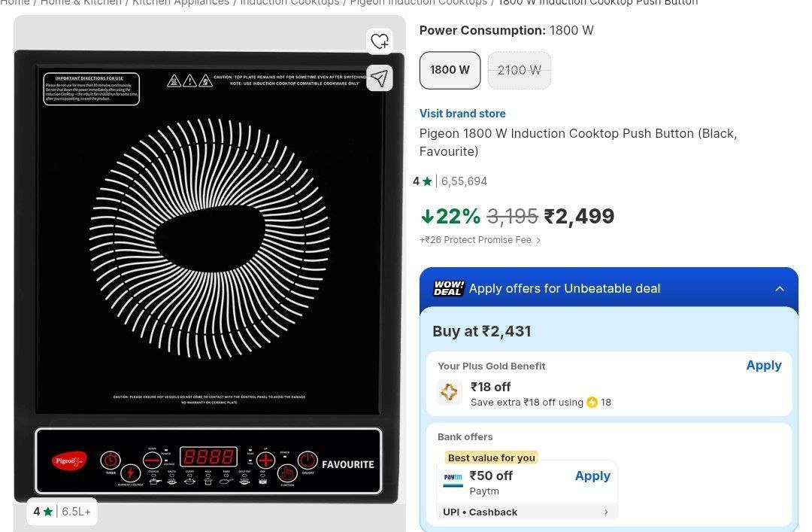Click the Paytm logo icon
This screenshot has height=532, width=812.
pos(453,478)
